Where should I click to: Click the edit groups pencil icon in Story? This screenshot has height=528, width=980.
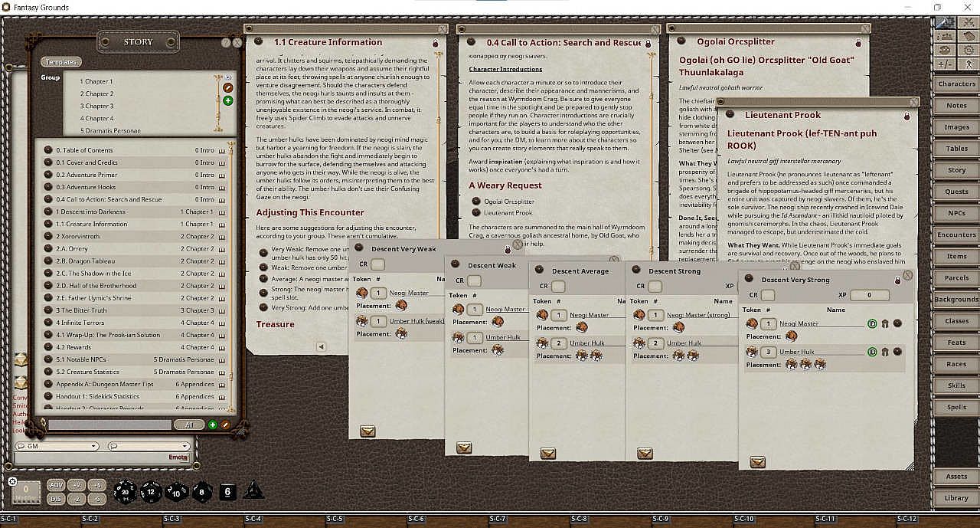tap(227, 88)
